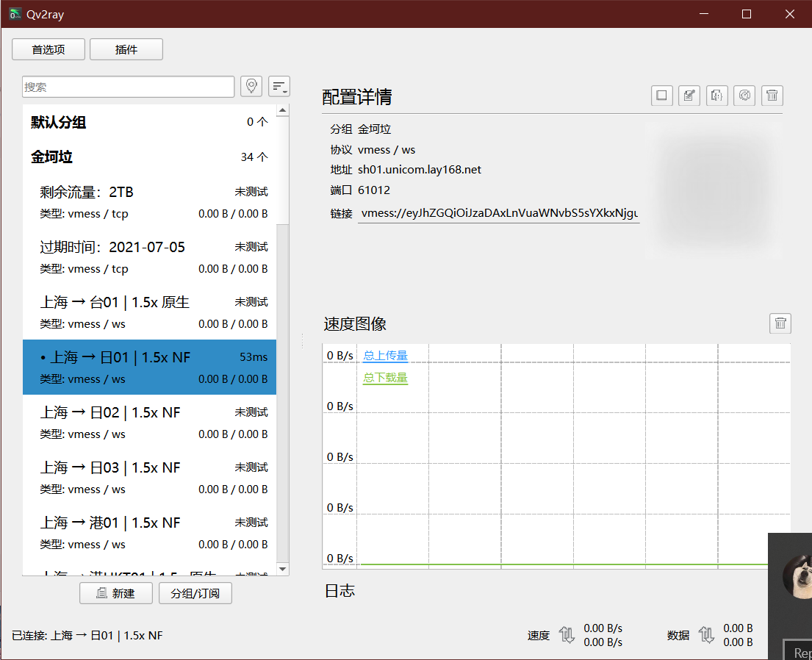Viewport: 812px width, 660px height.
Task: Click the node list scrollbar down arrow
Action: 283,570
